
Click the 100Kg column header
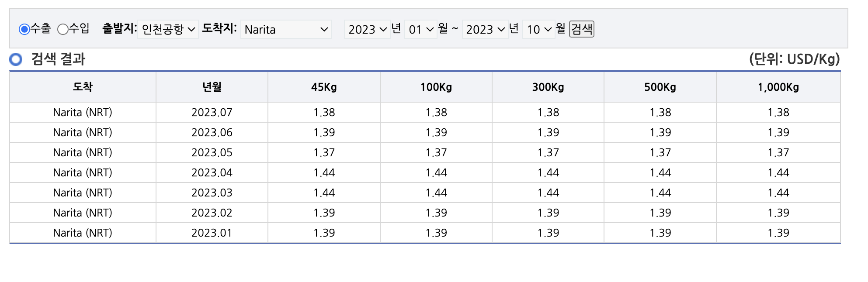click(x=436, y=87)
